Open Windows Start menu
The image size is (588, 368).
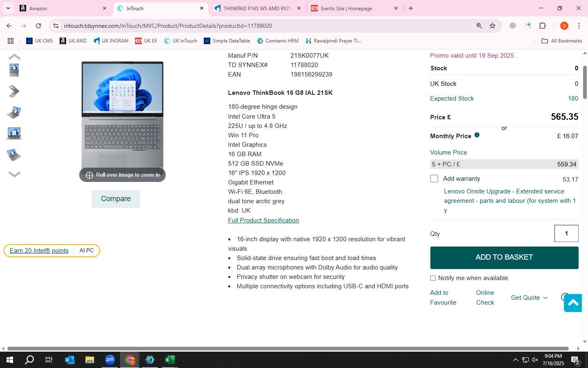click(x=10, y=360)
